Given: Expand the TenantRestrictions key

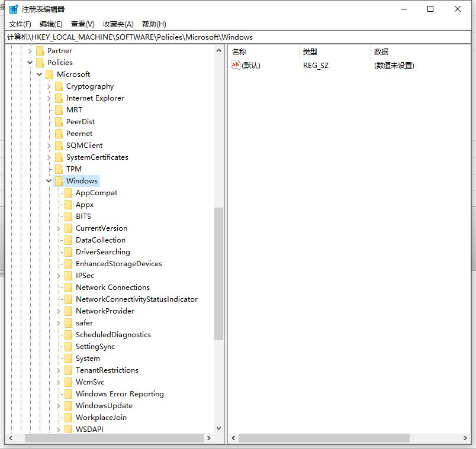Looking at the screenshot, I should pyautogui.click(x=58, y=370).
